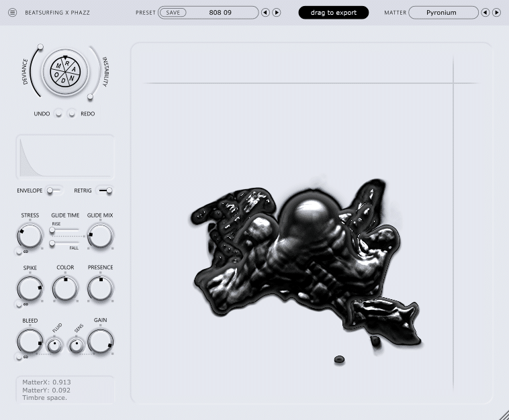
Task: Click the BLEED knob
Action: (30, 342)
